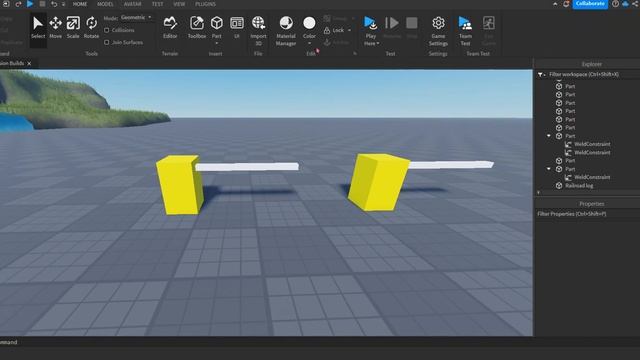Screen dimensions: 640x360
Task: Open the Toolbox panel
Action: pyautogui.click(x=197, y=27)
